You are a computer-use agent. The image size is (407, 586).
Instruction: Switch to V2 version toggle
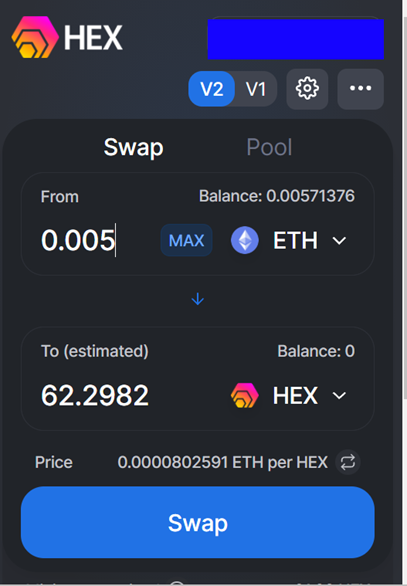pos(212,89)
